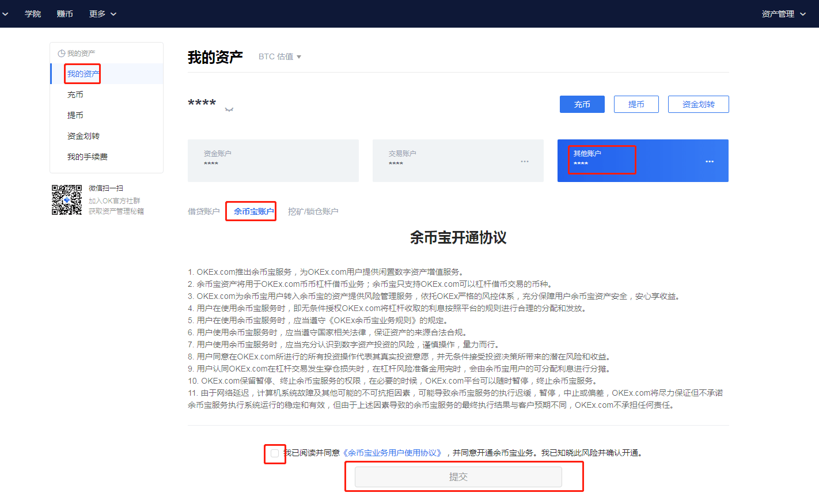The width and height of the screenshot is (819, 504).
Task: Click the 我的资产 sidebar header icon
Action: (62, 53)
